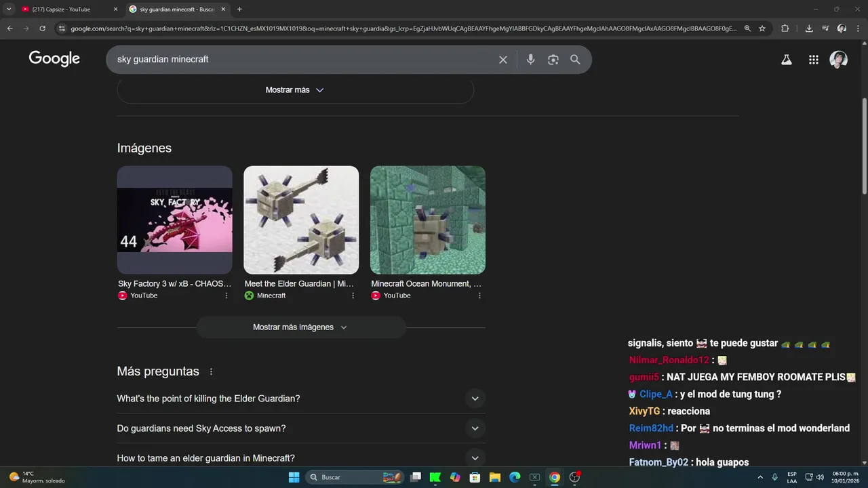Open the Copilot icon in the taskbar

[x=455, y=477]
